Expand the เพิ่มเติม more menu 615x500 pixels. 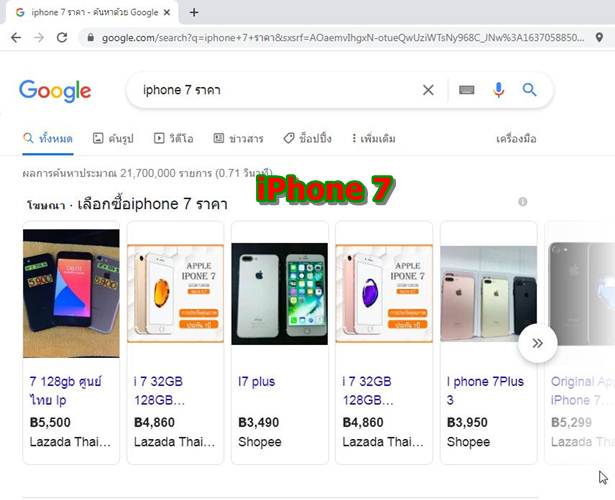click(x=374, y=138)
